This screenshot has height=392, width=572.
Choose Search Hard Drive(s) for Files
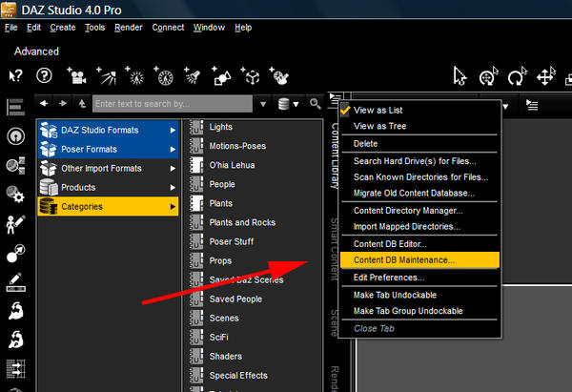[419, 161]
